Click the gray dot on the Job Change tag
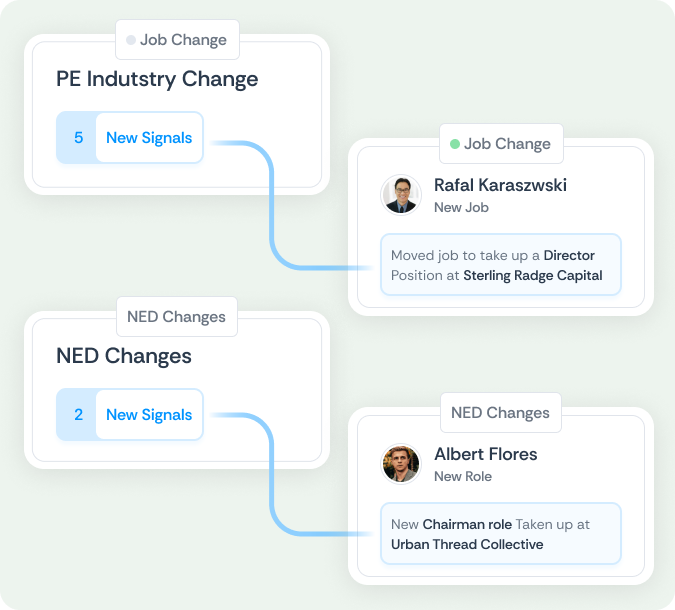This screenshot has width=675, height=610. [130, 41]
